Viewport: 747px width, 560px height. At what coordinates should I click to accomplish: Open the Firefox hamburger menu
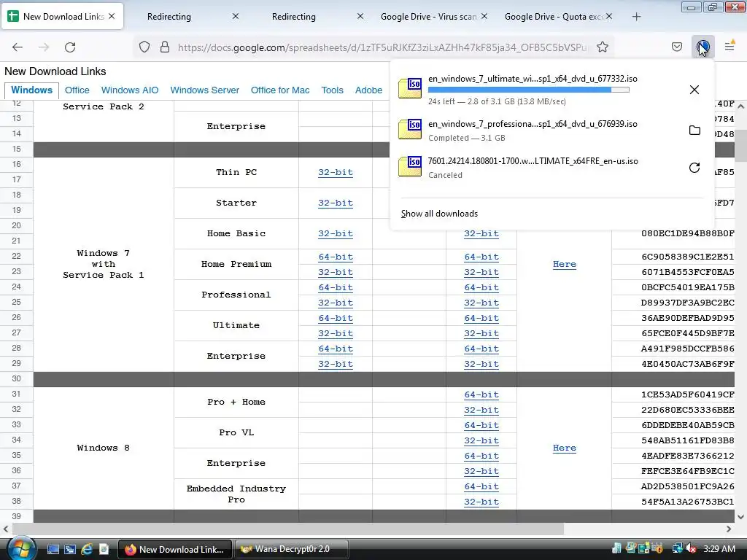tap(729, 47)
